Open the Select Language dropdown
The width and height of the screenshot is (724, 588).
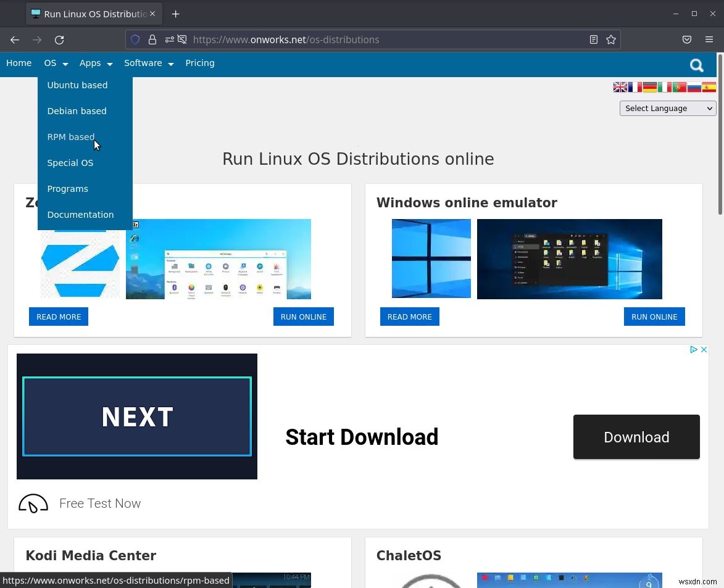(x=667, y=108)
